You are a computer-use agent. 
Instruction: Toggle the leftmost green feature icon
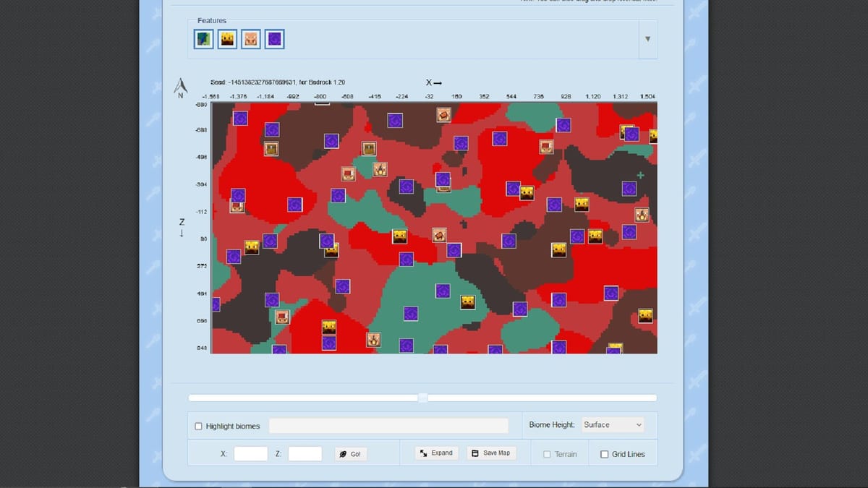pos(203,38)
